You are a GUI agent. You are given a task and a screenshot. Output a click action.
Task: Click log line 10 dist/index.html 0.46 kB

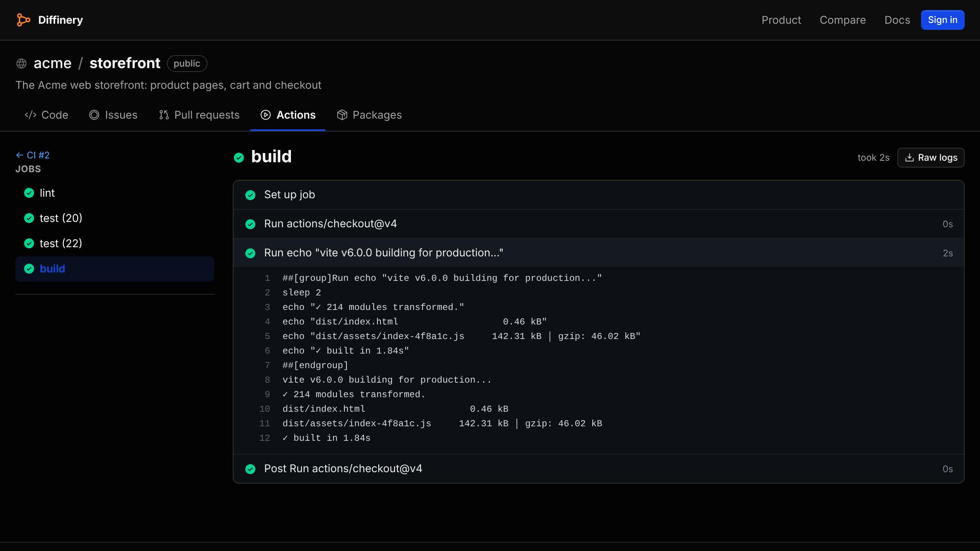[395, 409]
